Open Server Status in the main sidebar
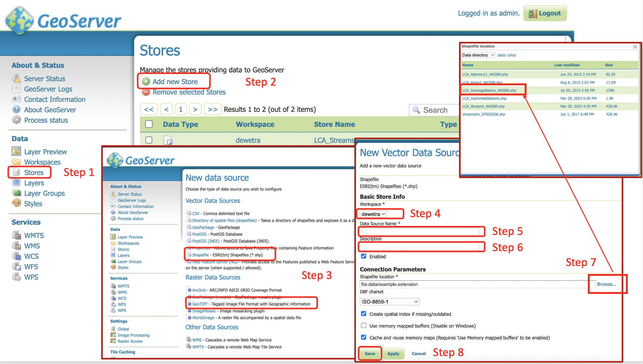Image resolution: width=643 pixels, height=364 pixels. click(x=45, y=78)
